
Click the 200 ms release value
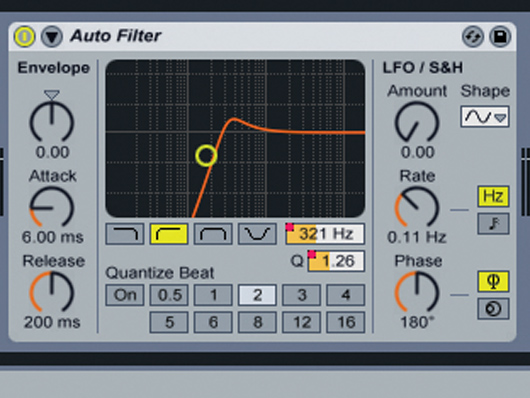coord(52,322)
